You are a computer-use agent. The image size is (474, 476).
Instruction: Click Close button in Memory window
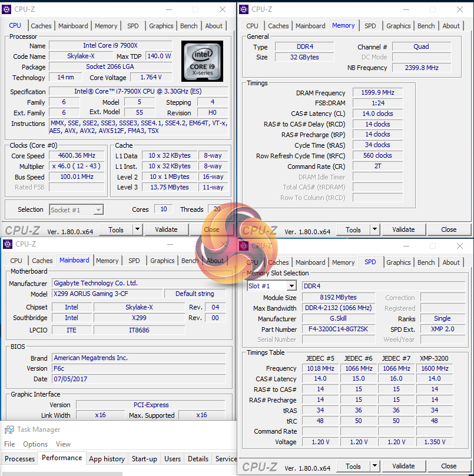coord(449,229)
